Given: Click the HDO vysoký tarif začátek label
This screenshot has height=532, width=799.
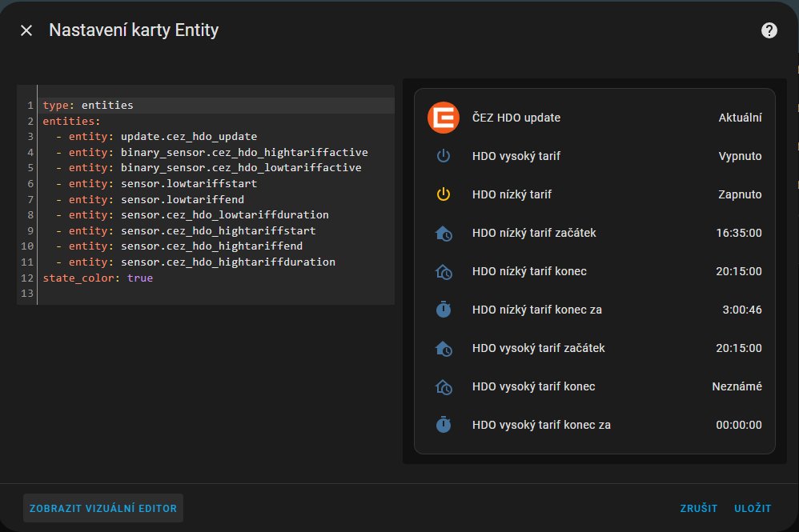Looking at the screenshot, I should coord(539,348).
